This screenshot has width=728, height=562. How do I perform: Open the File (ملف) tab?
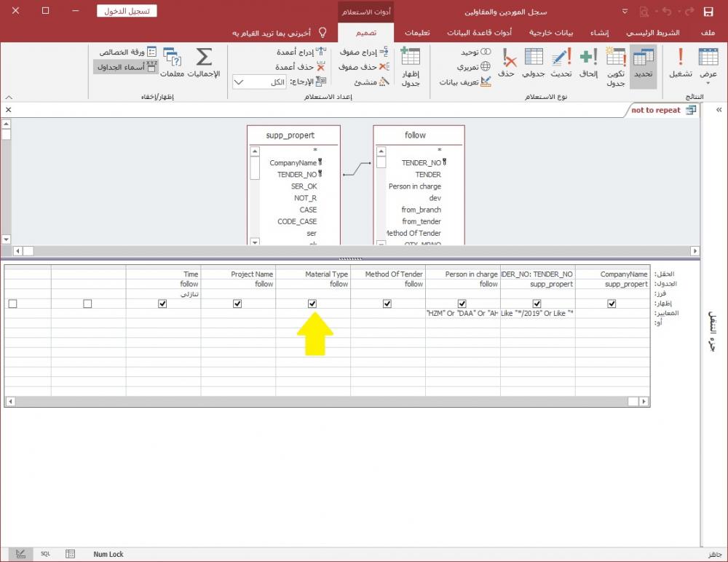click(x=708, y=33)
